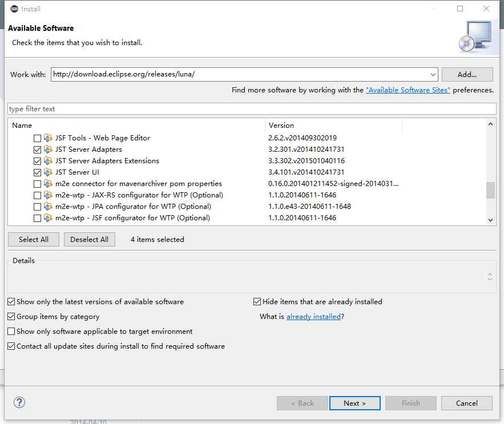Select m2e-wtp - JPA configurator row text
Image resolution: width=504 pixels, height=424 pixels.
click(133, 207)
